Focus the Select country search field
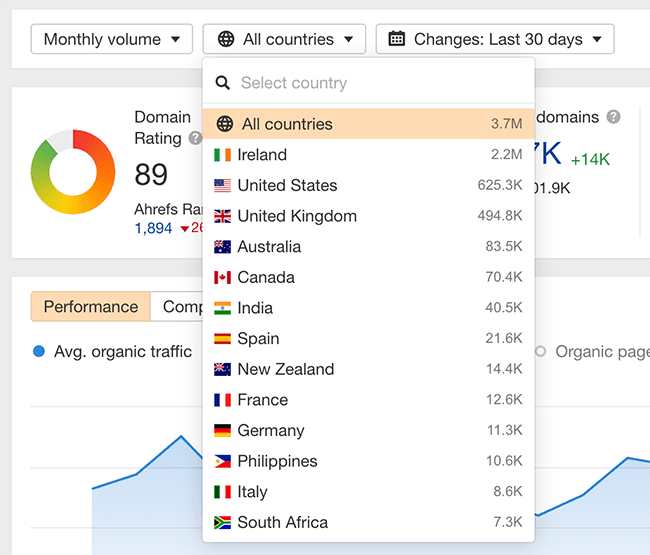 pos(369,83)
